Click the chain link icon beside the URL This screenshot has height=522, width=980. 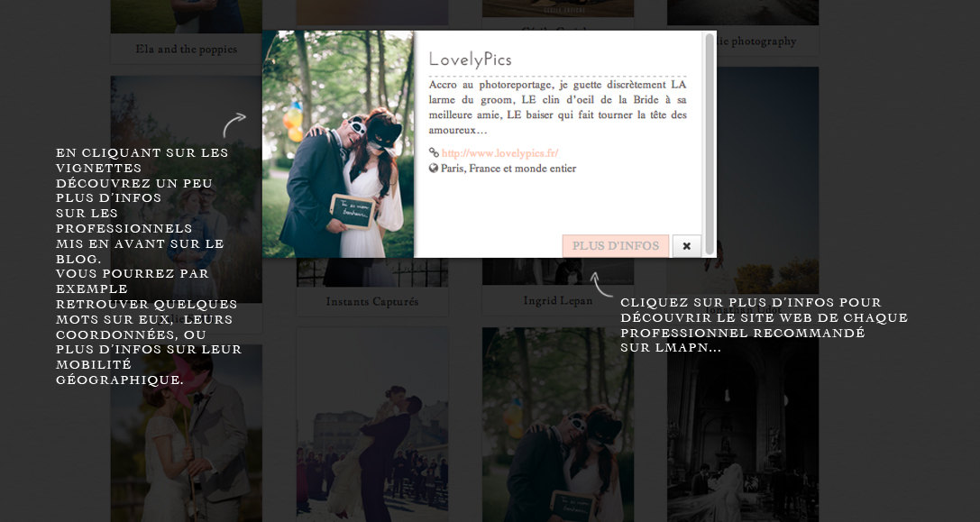pos(434,152)
